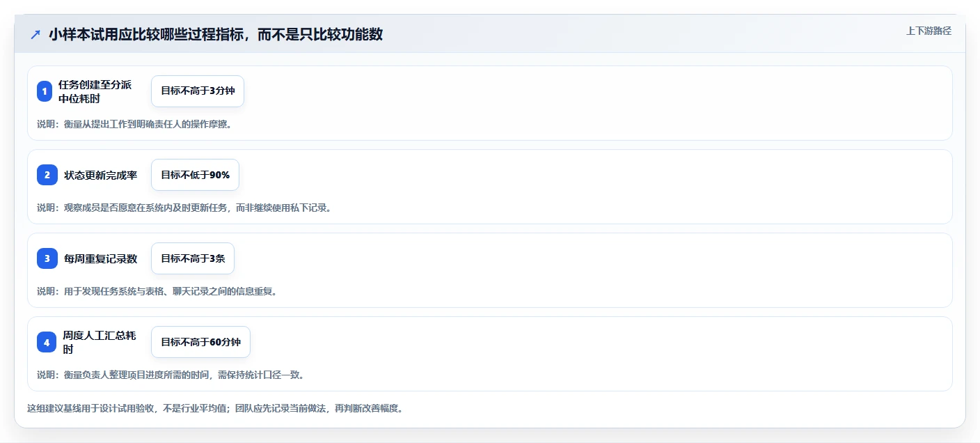The width and height of the screenshot is (980, 443).
Task: Click description 用于发现任务系统与表格、聊天记录之间的信息重复
Action: coord(157,291)
